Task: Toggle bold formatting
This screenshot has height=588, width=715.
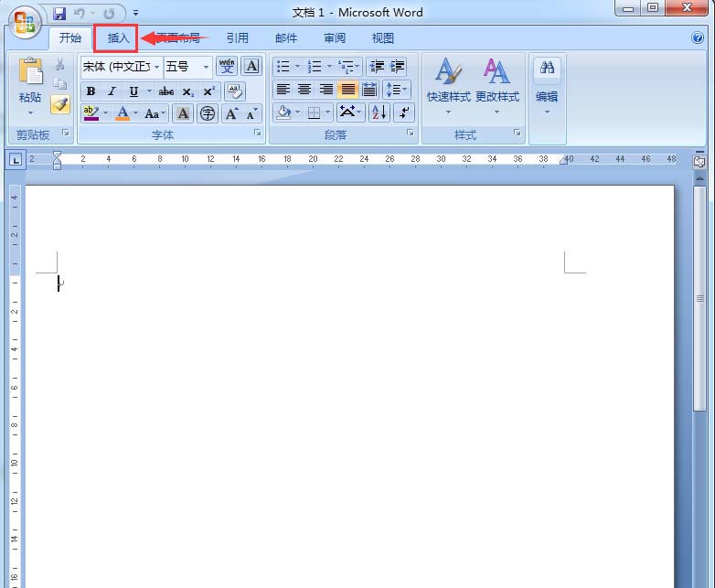Action: (91, 91)
